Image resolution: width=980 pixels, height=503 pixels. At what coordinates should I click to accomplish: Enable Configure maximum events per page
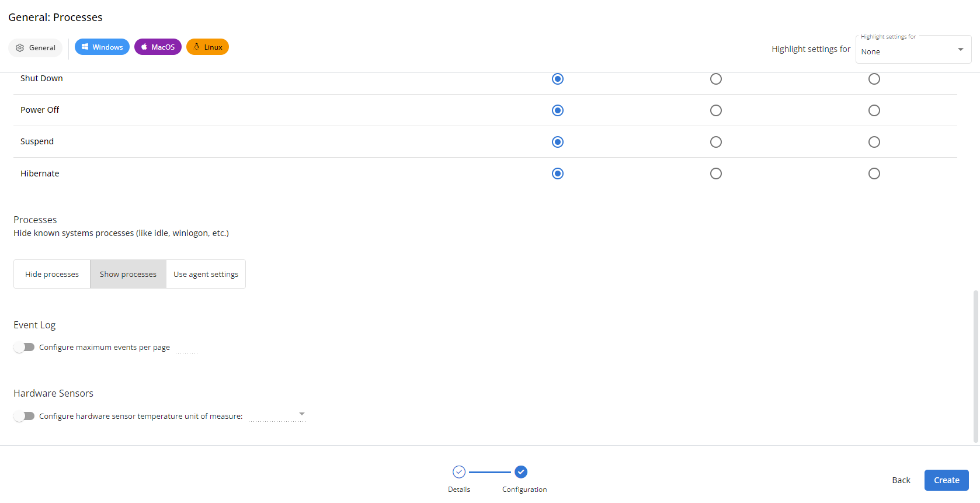tap(24, 346)
